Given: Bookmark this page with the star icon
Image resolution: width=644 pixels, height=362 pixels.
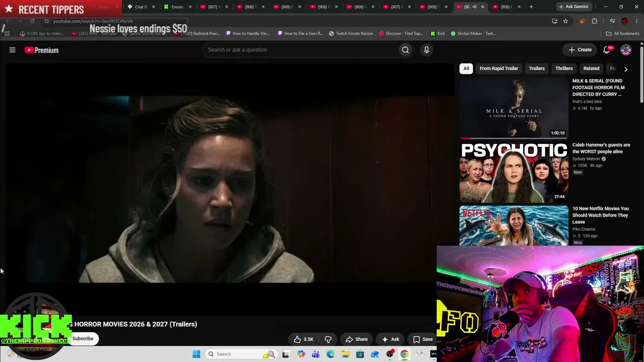Looking at the screenshot, I should click(x=566, y=21).
